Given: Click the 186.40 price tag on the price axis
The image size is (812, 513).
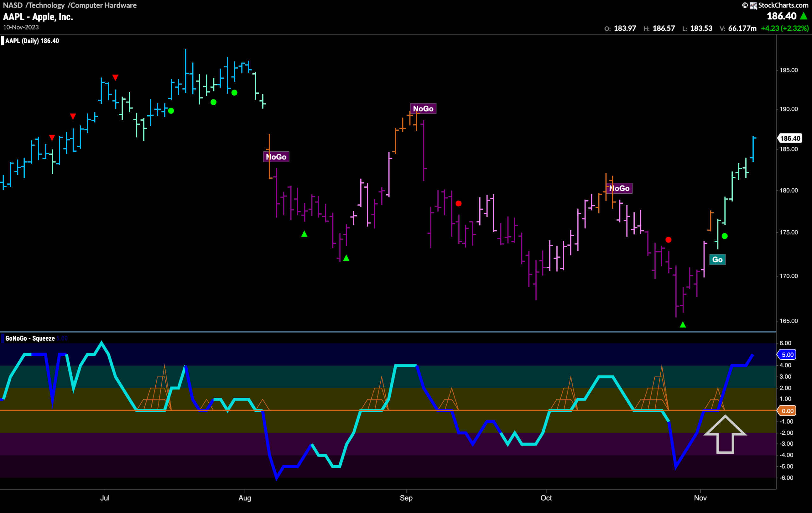Looking at the screenshot, I should pyautogui.click(x=790, y=138).
